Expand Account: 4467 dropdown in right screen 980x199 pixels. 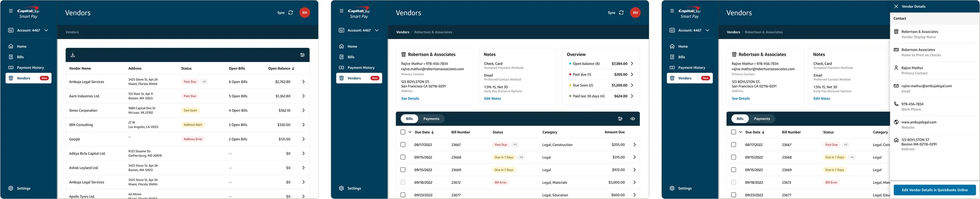pos(708,30)
